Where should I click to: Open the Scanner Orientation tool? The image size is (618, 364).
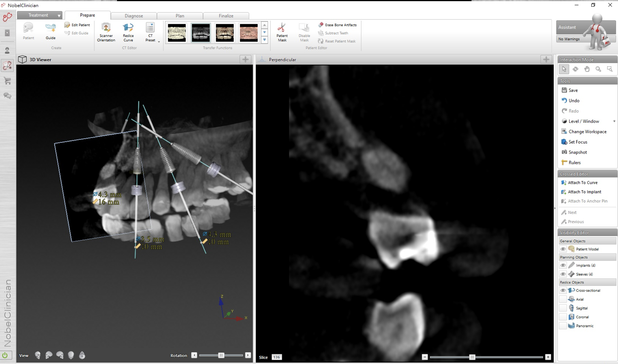click(x=106, y=32)
